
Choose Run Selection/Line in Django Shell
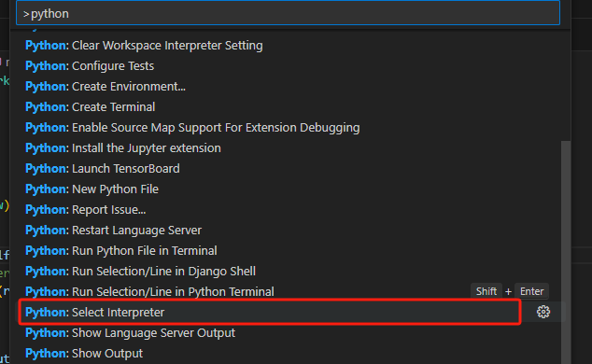pyautogui.click(x=290, y=272)
